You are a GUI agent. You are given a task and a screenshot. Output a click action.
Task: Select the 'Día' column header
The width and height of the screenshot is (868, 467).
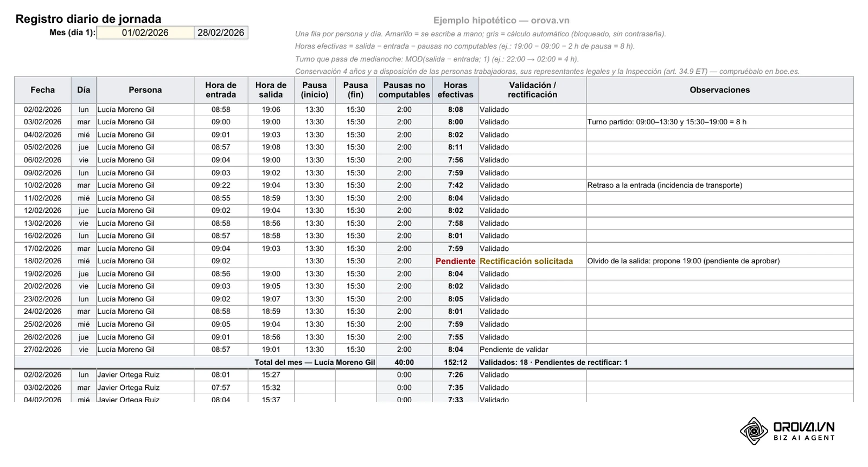click(84, 90)
